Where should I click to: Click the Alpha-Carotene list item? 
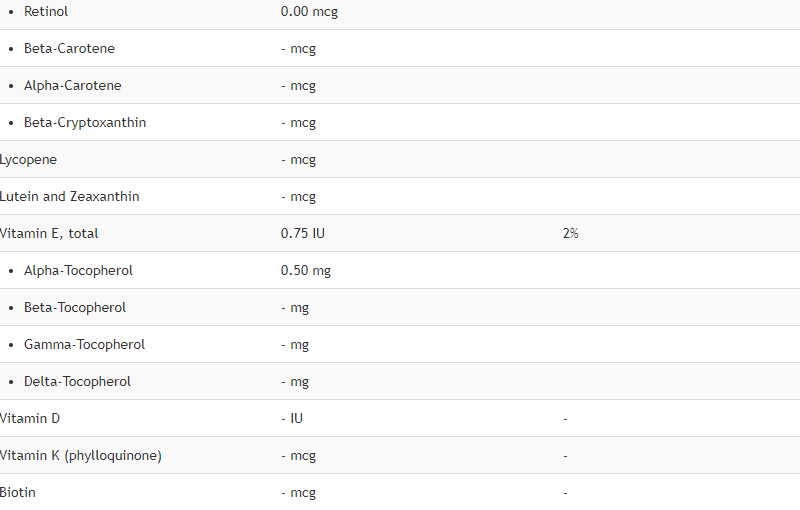click(72, 86)
